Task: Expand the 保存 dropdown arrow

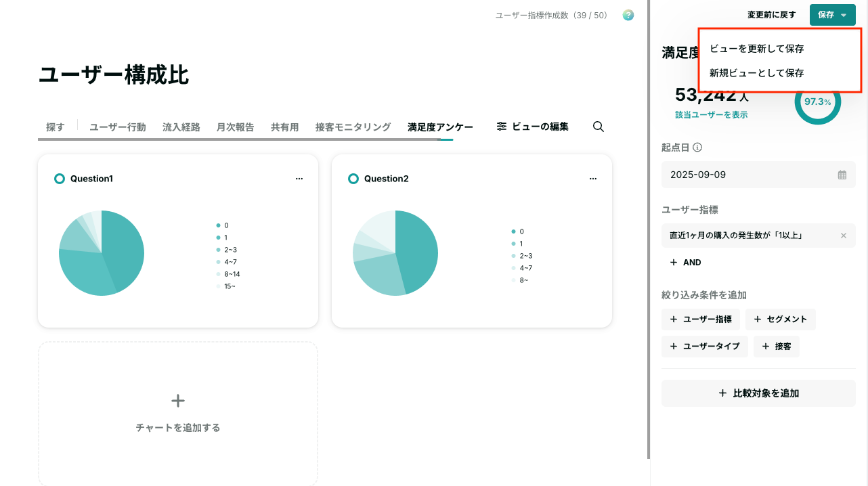Action: [x=844, y=15]
